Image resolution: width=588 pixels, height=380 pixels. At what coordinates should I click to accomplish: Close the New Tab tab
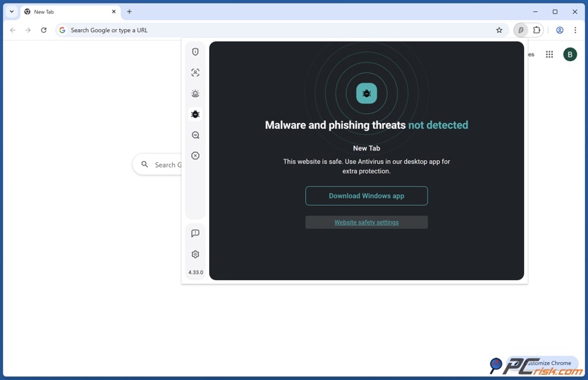point(114,12)
